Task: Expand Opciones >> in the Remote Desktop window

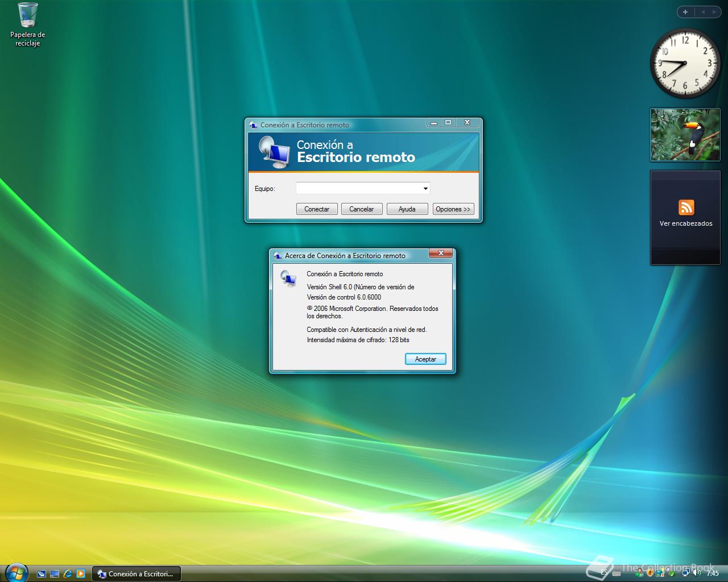Action: 453,209
